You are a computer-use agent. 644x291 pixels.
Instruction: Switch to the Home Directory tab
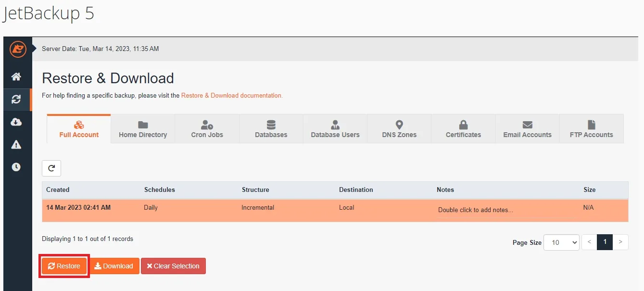(143, 129)
